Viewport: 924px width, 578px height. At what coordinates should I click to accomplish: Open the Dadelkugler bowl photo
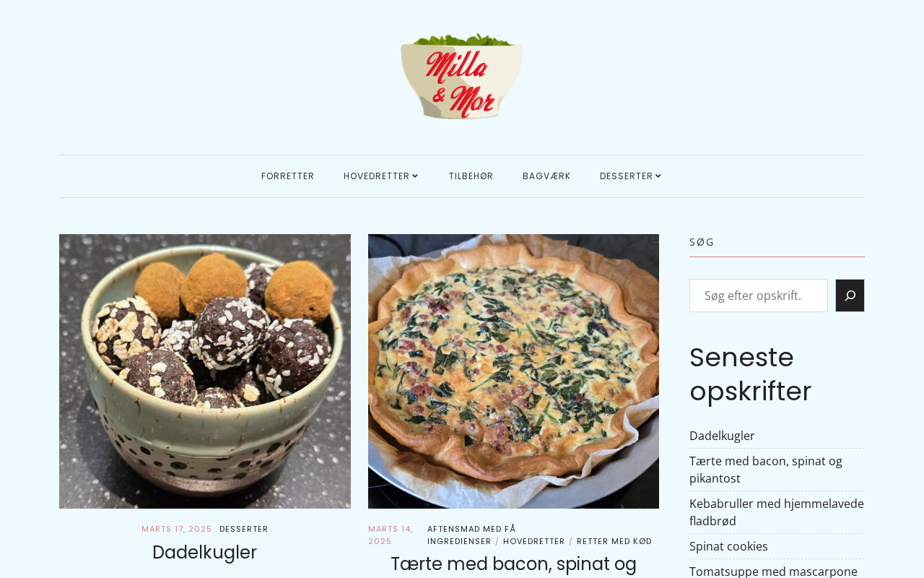coord(205,371)
